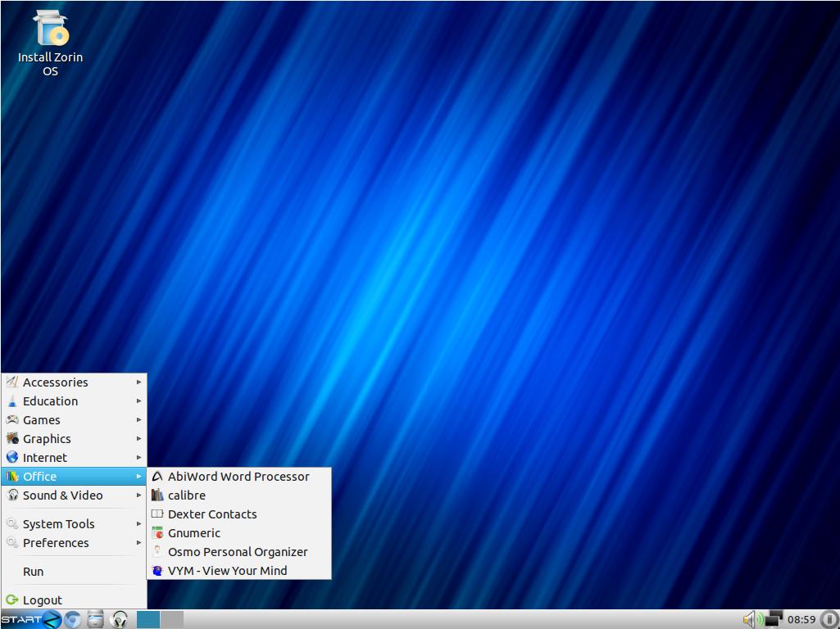840x629 pixels.
Task: Open the Install Zorin OS desktop icon
Action: coord(50,43)
